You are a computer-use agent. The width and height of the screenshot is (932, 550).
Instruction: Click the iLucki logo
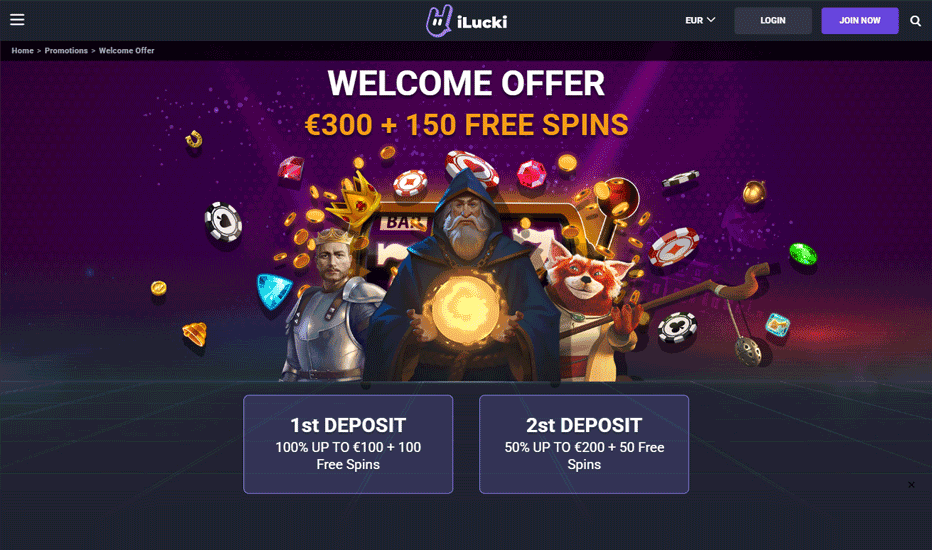(x=467, y=21)
